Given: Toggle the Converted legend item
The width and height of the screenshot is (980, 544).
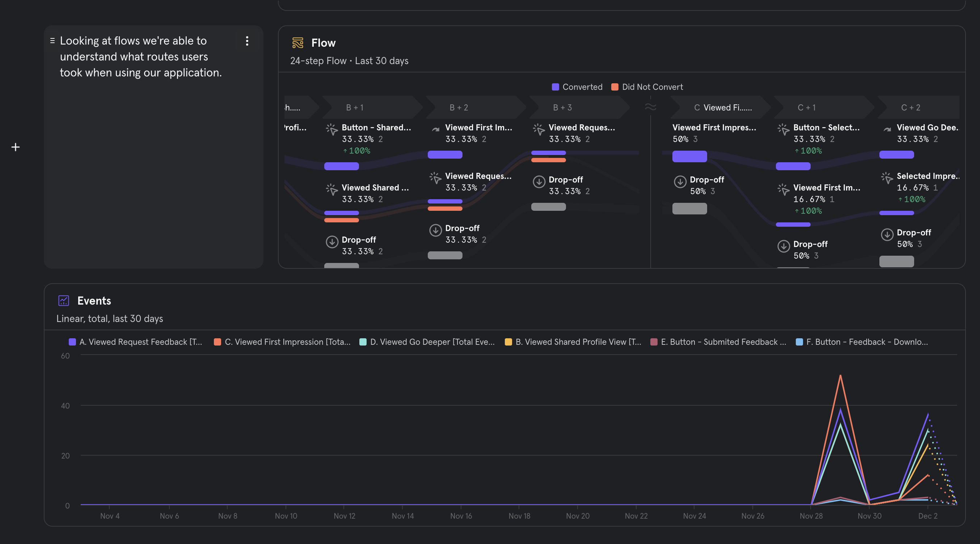Looking at the screenshot, I should [x=577, y=87].
